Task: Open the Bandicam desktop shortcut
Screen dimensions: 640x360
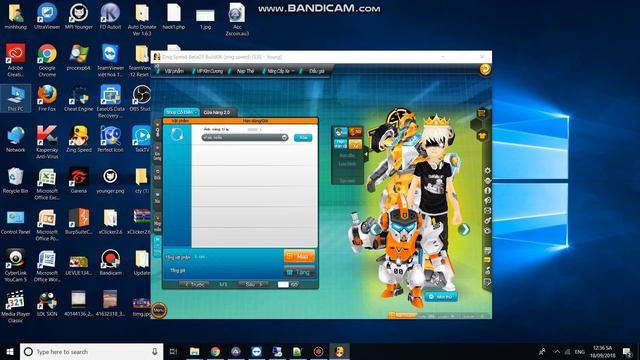Action: point(110,262)
